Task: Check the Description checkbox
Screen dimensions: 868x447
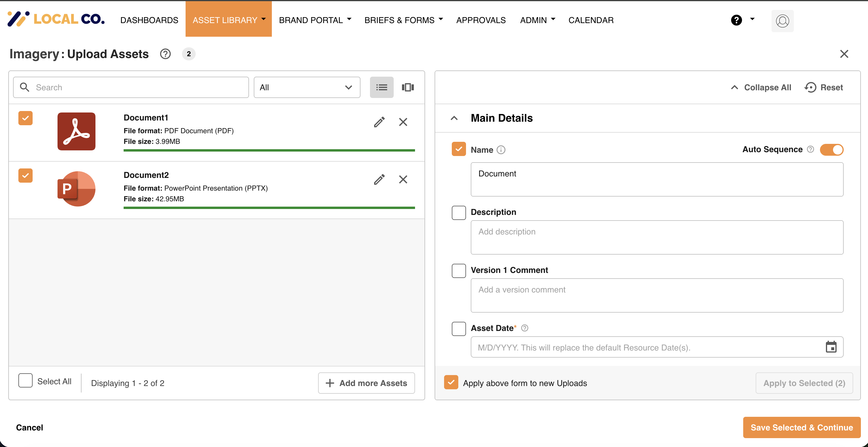Action: (x=458, y=212)
